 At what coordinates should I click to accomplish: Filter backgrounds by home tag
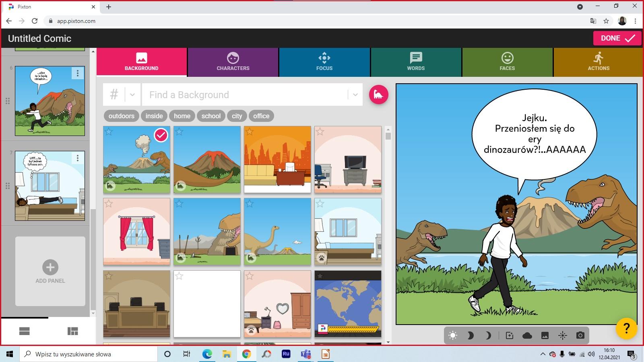pyautogui.click(x=182, y=116)
